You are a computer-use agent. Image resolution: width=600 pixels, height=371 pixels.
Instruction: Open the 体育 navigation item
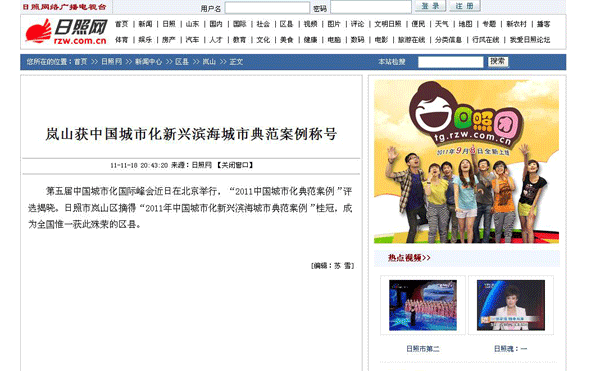click(122, 40)
